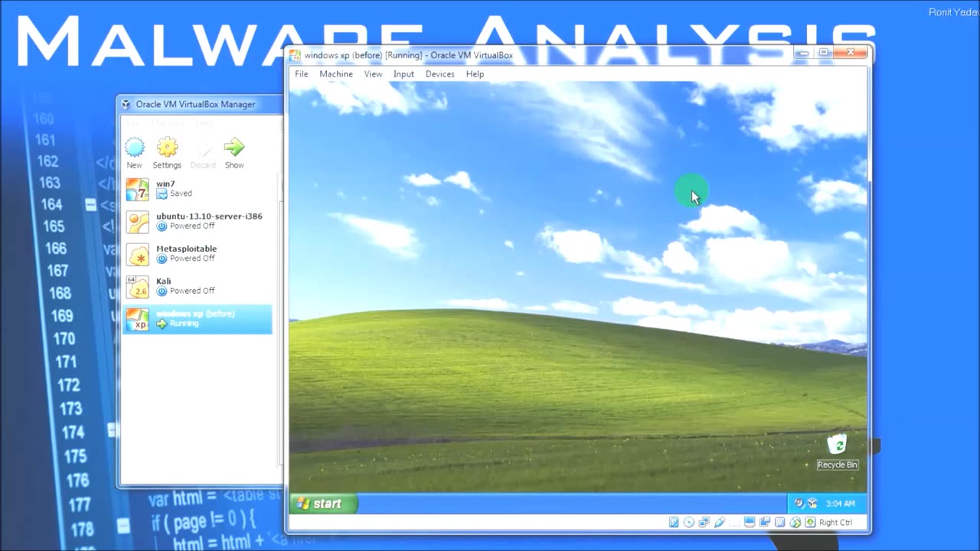Screen dimensions: 980x551
Task: Click the win7 VM icon in list
Action: coord(138,189)
